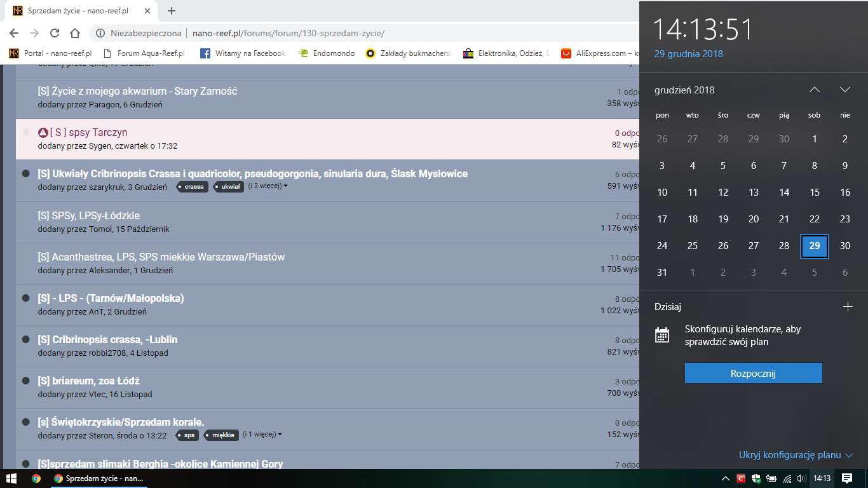Open the volume speaker icon in tray

click(x=801, y=478)
